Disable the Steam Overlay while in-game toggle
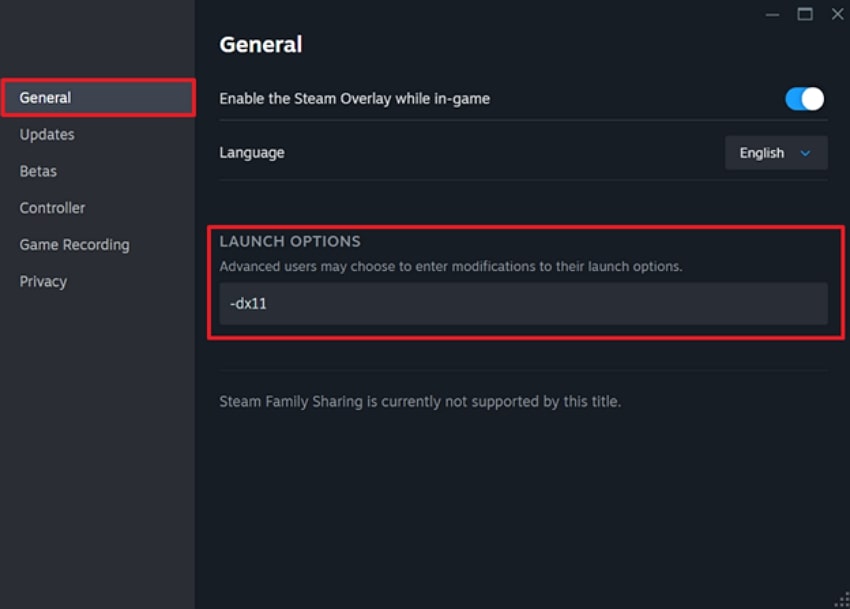The height and width of the screenshot is (609, 850). (x=803, y=98)
